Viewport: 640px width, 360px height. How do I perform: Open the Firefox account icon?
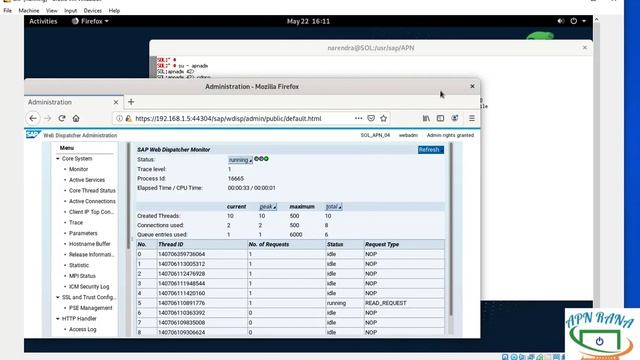455,118
